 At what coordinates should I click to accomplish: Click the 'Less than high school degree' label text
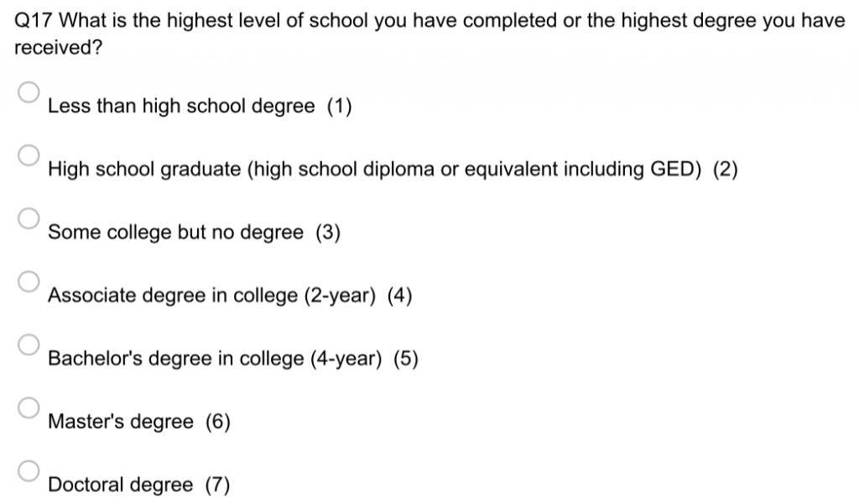(181, 107)
